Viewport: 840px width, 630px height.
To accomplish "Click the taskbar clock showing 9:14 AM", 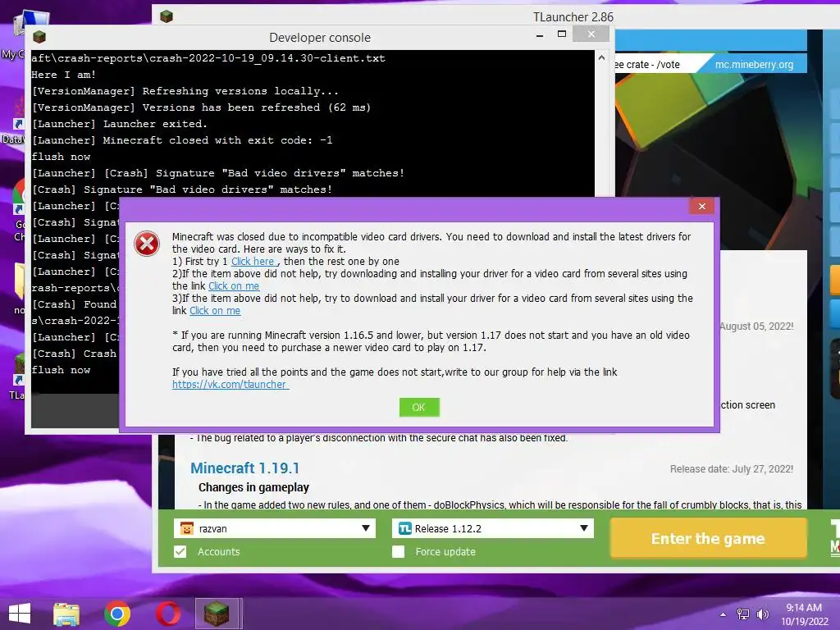I will click(x=804, y=614).
